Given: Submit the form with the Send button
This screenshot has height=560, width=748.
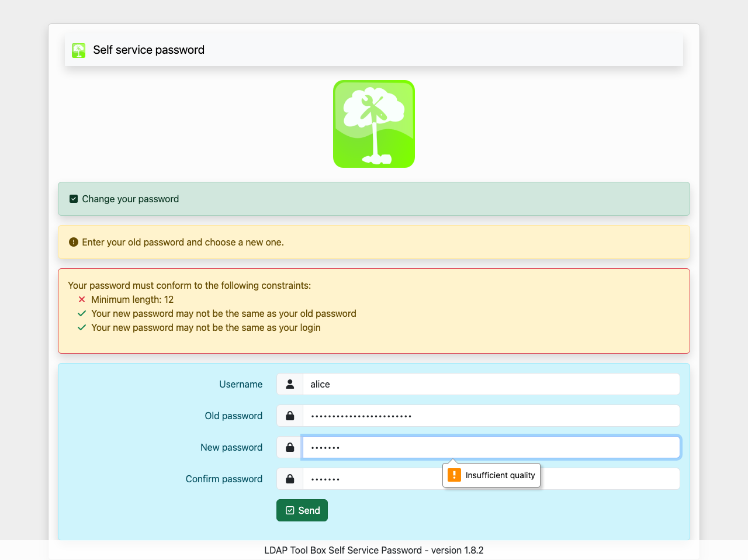Looking at the screenshot, I should tap(302, 510).
